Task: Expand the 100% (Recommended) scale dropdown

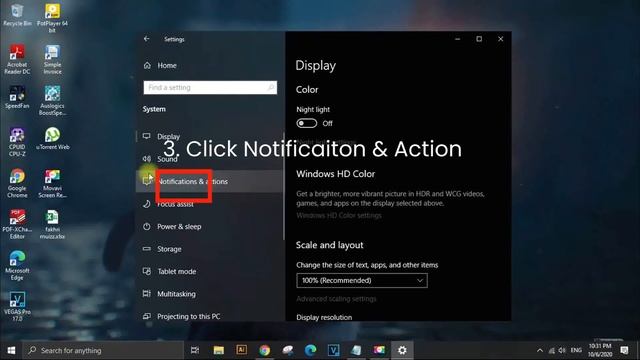Action: pyautogui.click(x=362, y=280)
